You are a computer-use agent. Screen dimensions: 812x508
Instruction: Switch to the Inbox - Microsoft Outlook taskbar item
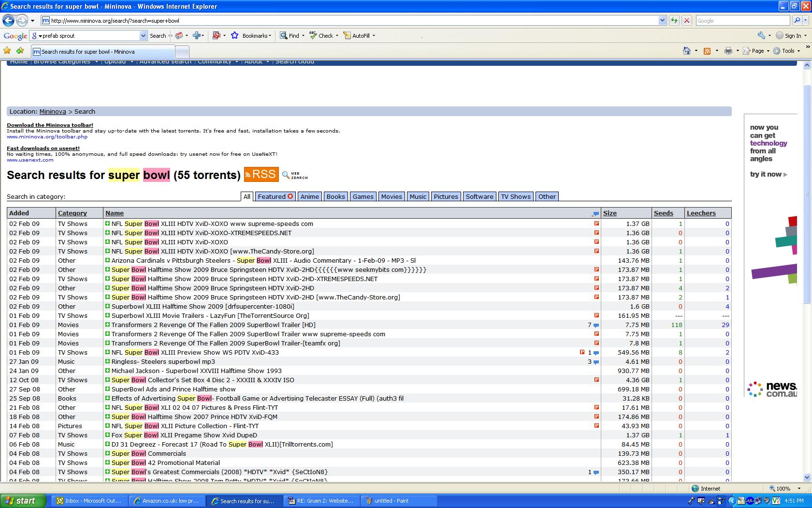pos(89,501)
